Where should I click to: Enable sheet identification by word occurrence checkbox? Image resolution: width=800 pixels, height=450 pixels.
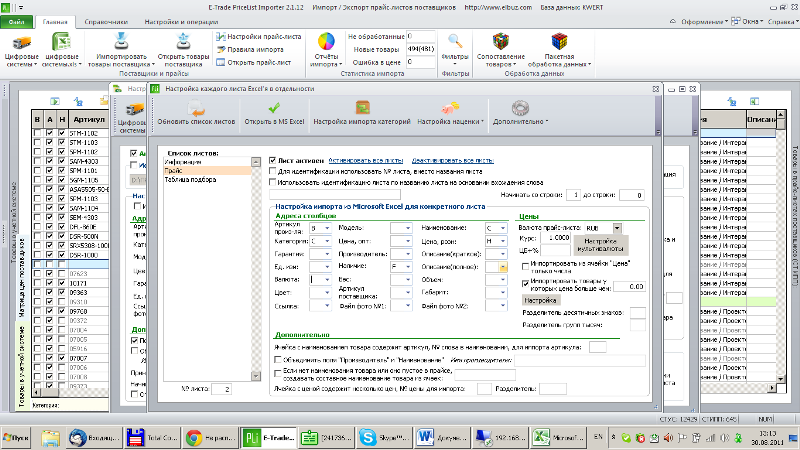click(272, 182)
